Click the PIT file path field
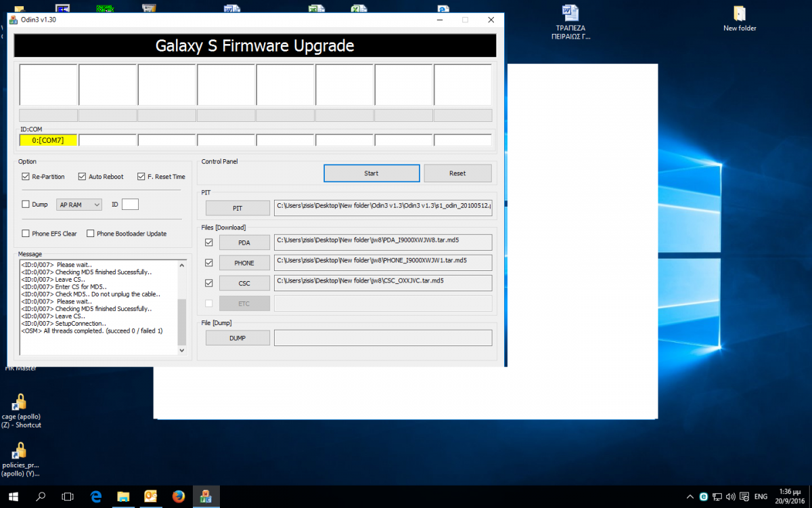The width and height of the screenshot is (812, 508). [x=383, y=208]
